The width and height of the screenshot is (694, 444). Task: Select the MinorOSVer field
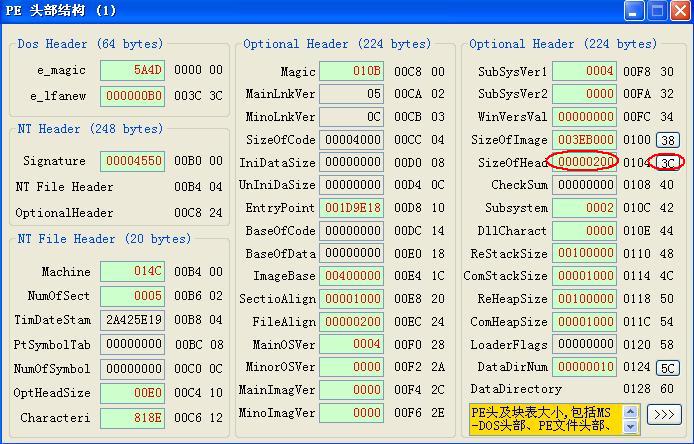click(x=351, y=367)
